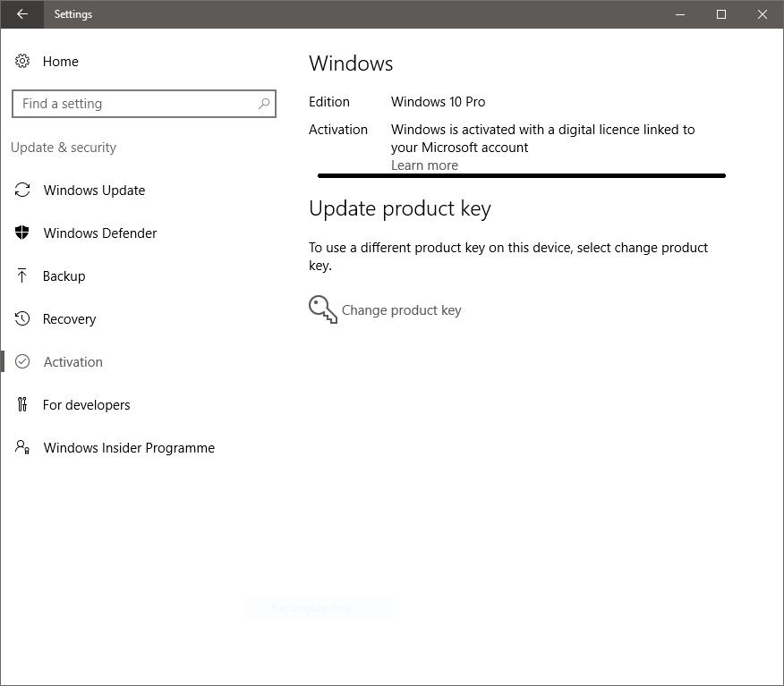Click the product key icon
Image resolution: width=784 pixels, height=686 pixels.
pyautogui.click(x=323, y=309)
